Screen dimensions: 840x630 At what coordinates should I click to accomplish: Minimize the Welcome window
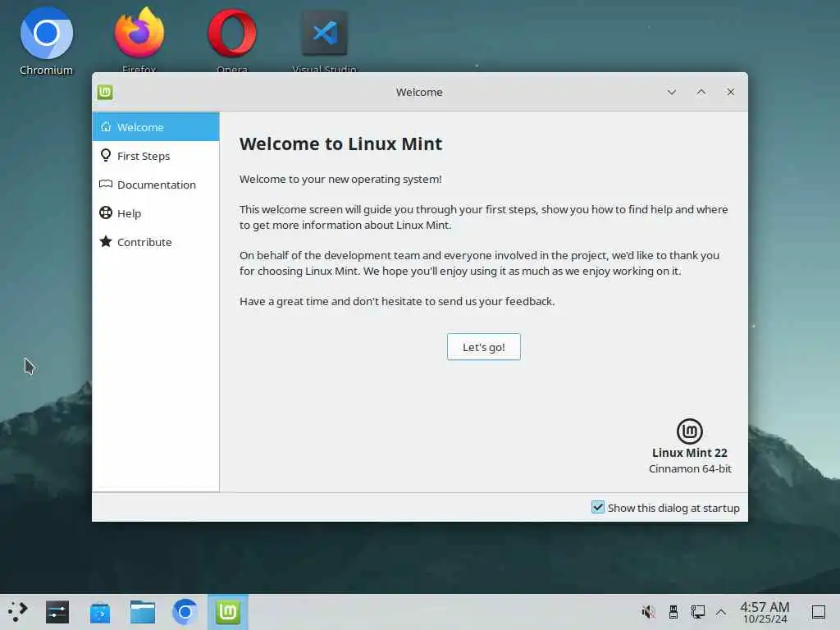[x=671, y=92]
